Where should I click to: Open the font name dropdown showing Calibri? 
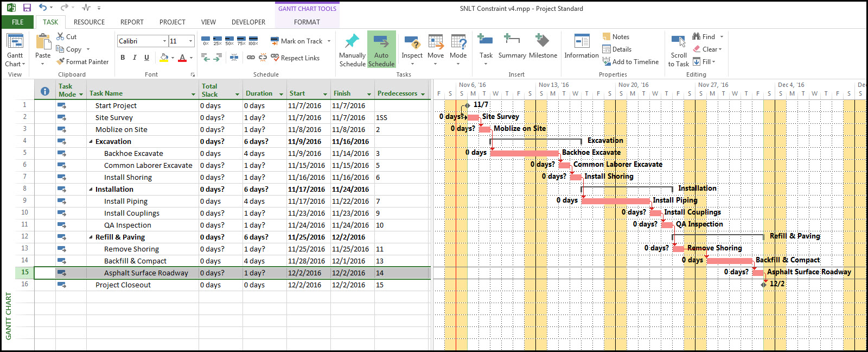[164, 41]
